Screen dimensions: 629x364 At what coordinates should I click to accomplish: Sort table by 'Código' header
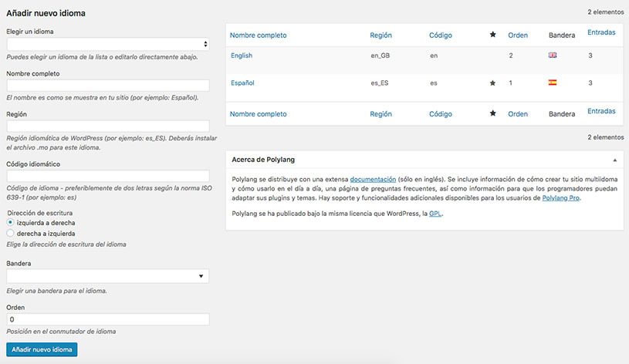tap(440, 35)
